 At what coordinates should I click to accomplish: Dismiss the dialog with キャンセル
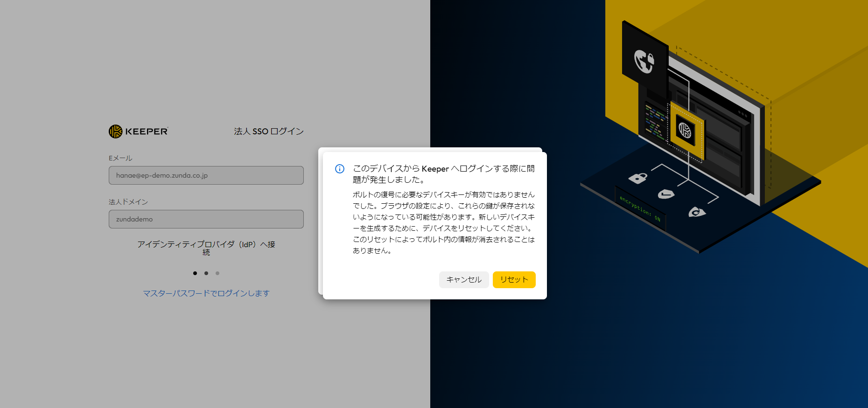click(464, 280)
